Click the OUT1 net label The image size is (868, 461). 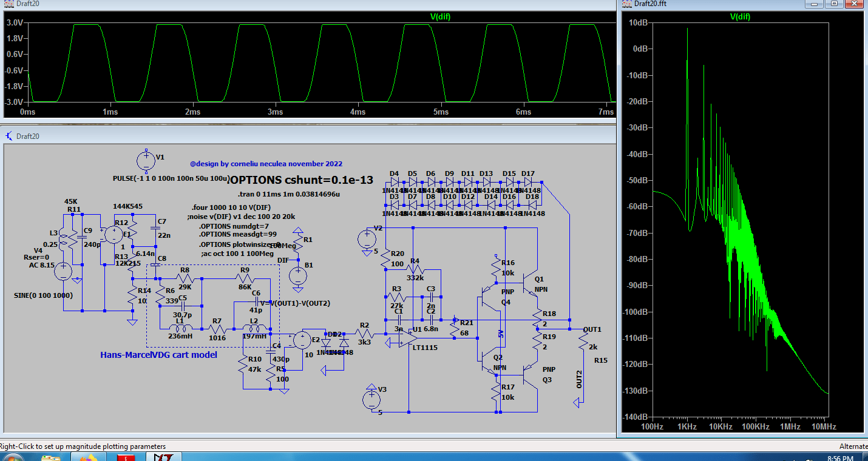pyautogui.click(x=592, y=329)
